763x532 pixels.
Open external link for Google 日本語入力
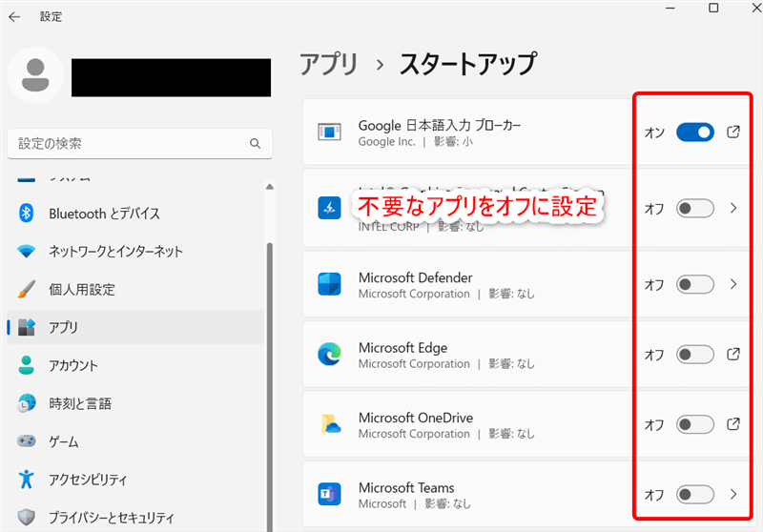(x=733, y=132)
